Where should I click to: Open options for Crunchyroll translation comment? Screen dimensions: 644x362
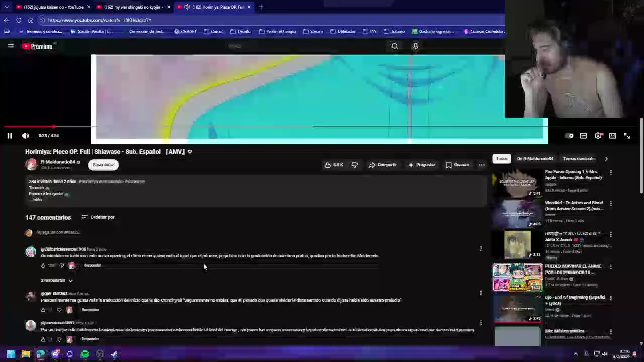pos(481,293)
